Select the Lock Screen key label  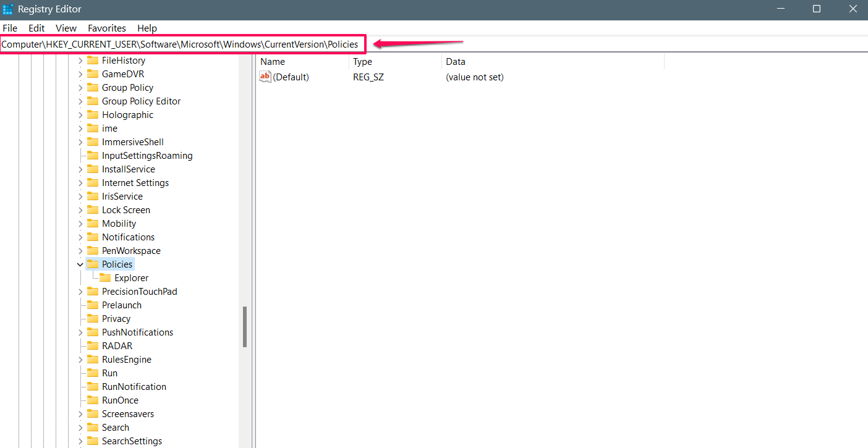point(126,210)
